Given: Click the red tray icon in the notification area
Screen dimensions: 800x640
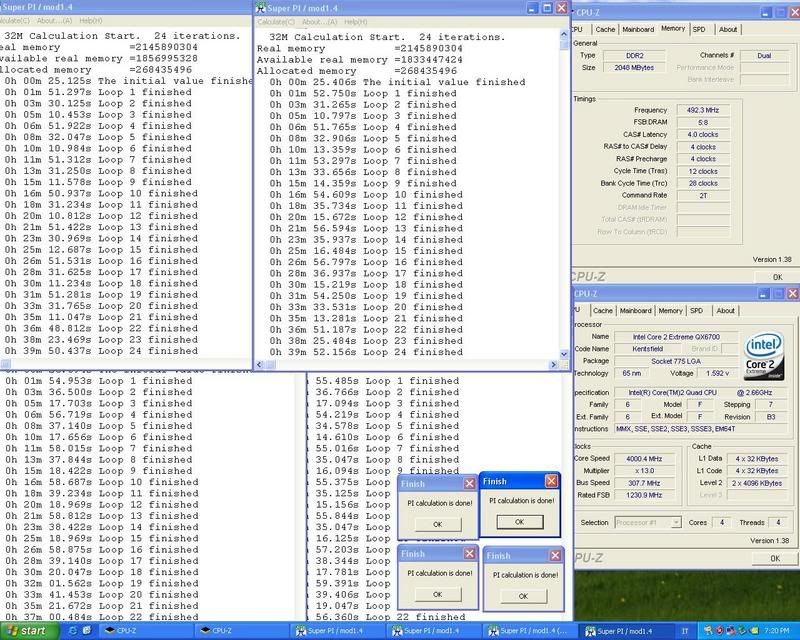Looking at the screenshot, I should (719, 631).
